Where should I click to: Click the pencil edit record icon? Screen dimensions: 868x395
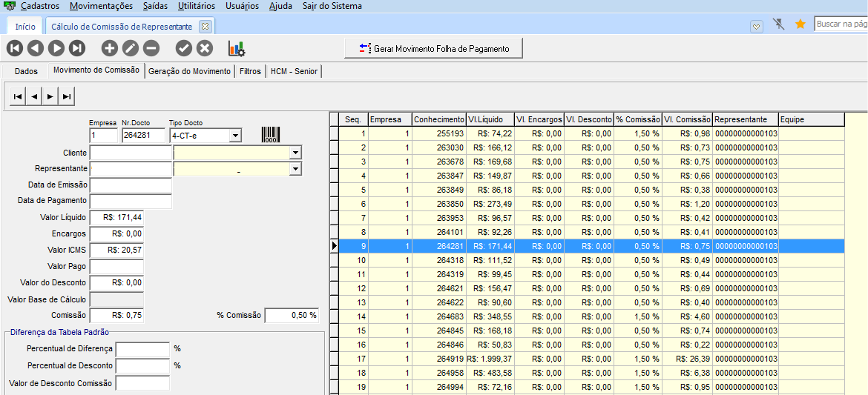(x=131, y=49)
